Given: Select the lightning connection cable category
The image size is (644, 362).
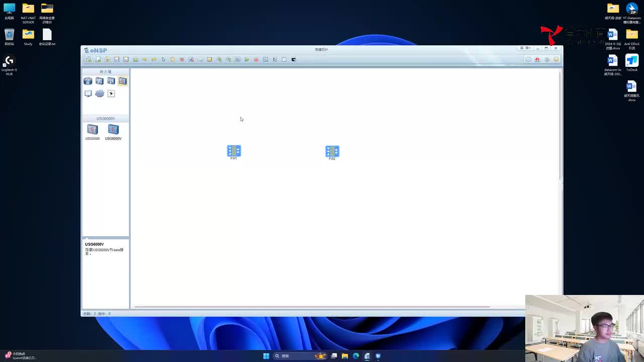Looking at the screenshot, I should click(x=111, y=94).
